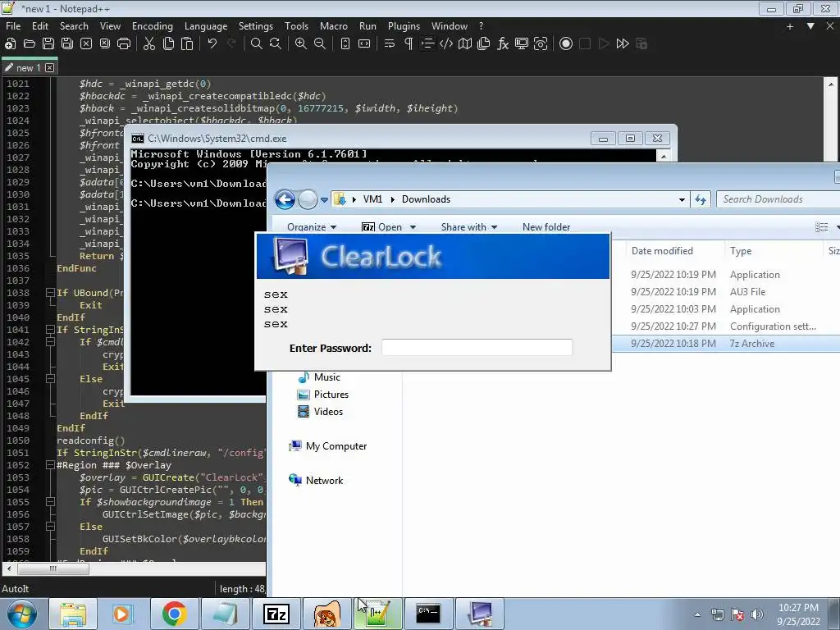Viewport: 840px width, 630px height.
Task: Open the Document Map toolbar icon
Action: point(465,44)
